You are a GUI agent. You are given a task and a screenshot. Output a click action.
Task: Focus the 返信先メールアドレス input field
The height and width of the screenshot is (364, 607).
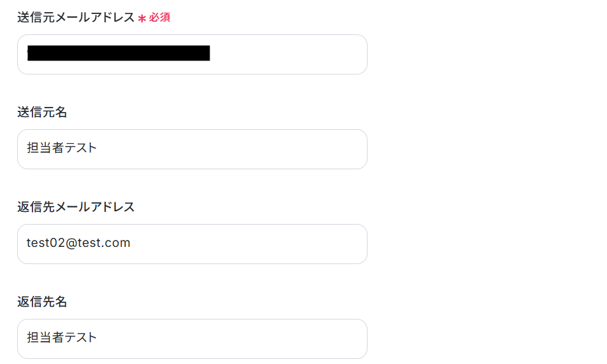(x=192, y=244)
